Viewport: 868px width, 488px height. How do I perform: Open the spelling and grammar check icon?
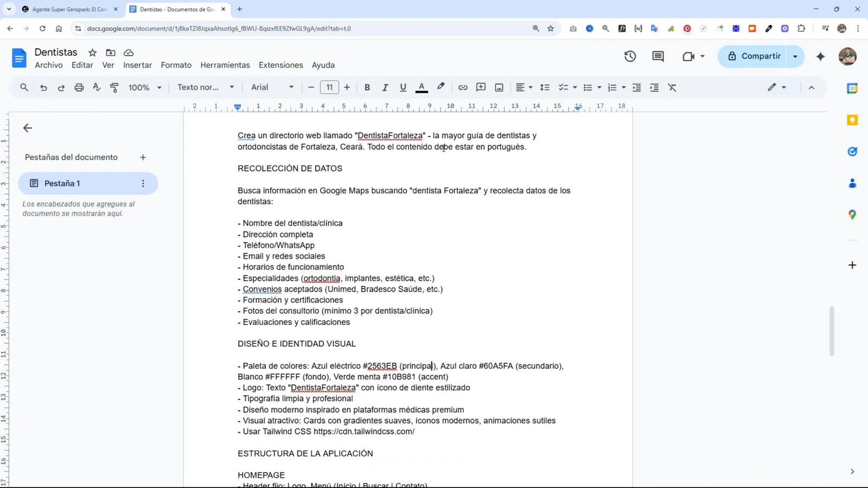tap(97, 87)
